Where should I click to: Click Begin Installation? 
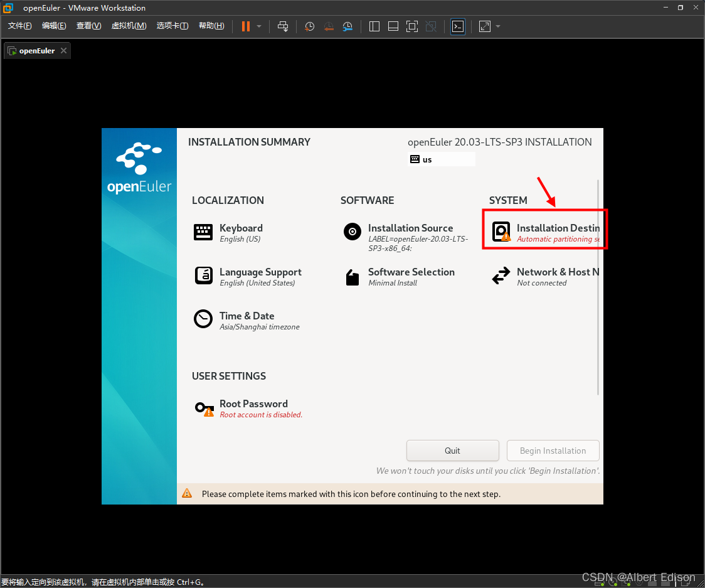(x=553, y=451)
